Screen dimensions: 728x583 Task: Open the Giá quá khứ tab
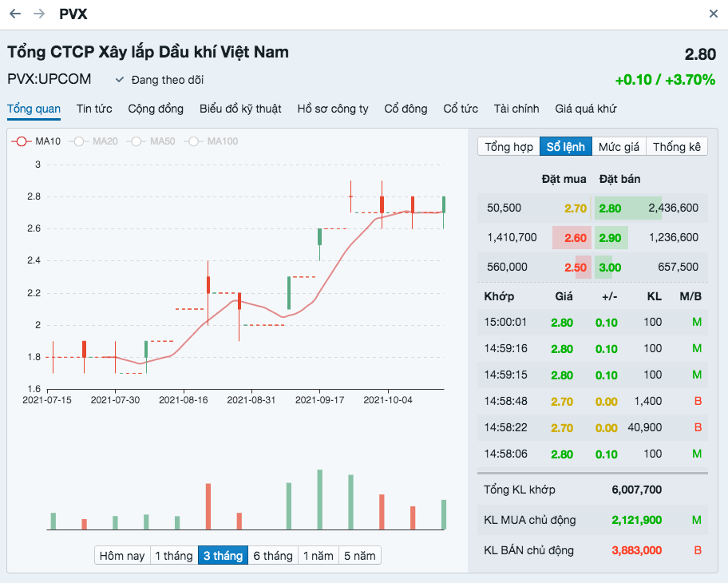point(585,109)
